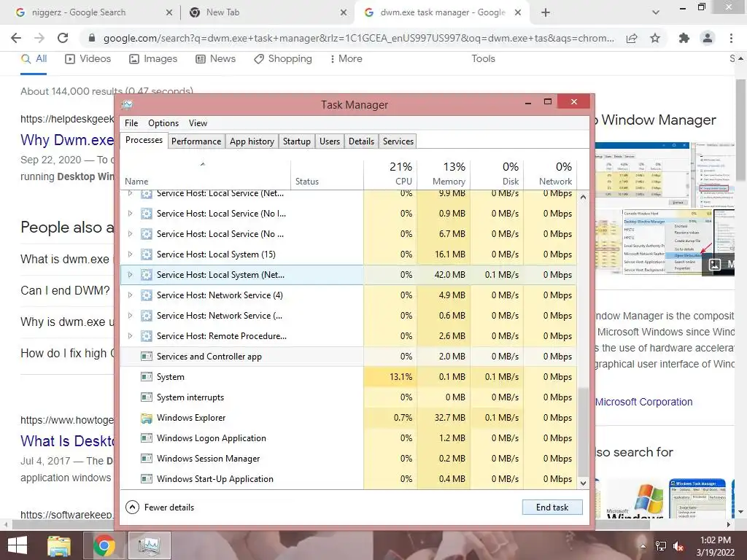The width and height of the screenshot is (747, 560).
Task: Open File Explorer from taskbar
Action: (x=59, y=546)
